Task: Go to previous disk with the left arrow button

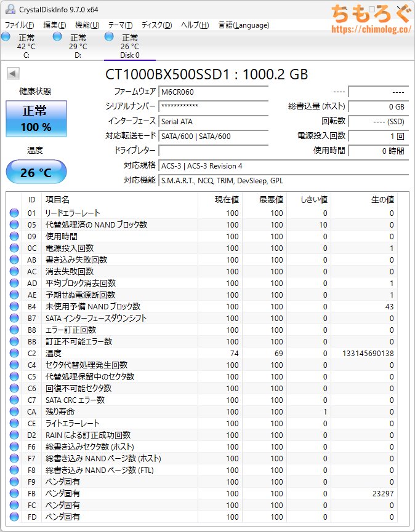Action: (14, 73)
